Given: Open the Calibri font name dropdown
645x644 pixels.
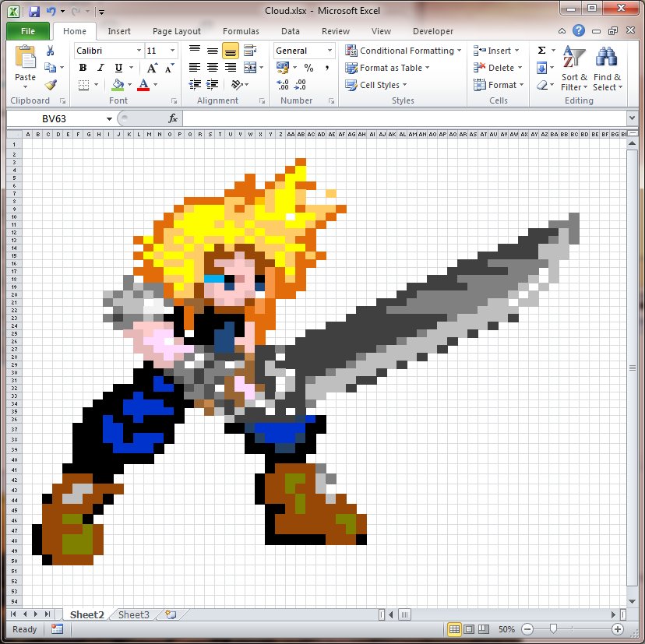Looking at the screenshot, I should pos(139,51).
